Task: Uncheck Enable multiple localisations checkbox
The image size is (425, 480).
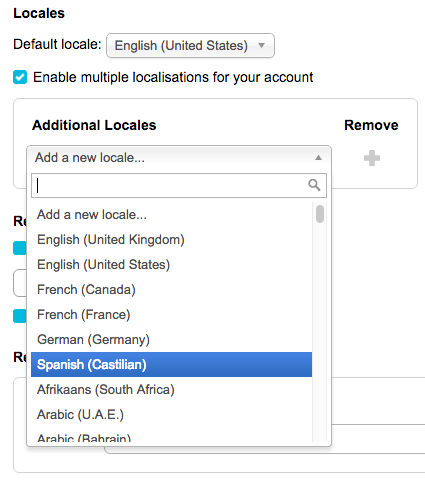Action: coord(20,77)
